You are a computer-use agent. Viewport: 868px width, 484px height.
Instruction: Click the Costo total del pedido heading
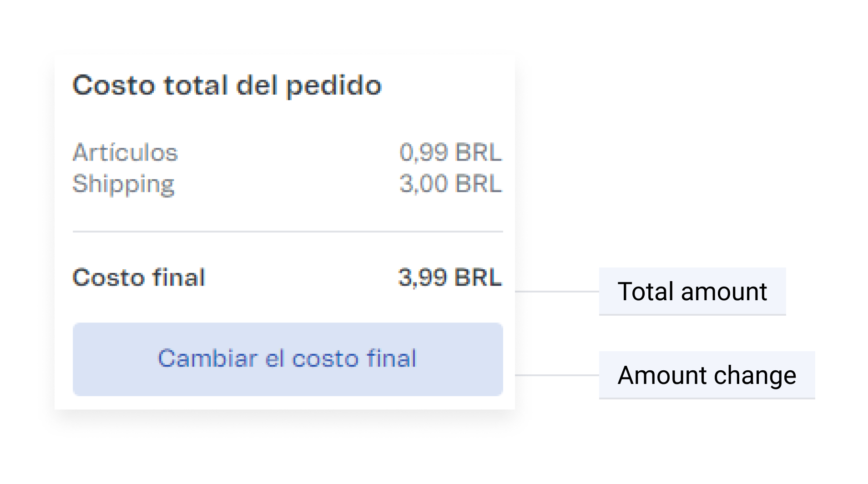(227, 86)
